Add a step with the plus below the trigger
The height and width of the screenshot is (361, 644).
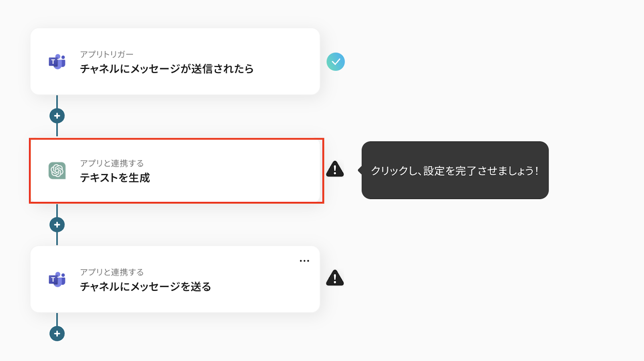pos(57,116)
